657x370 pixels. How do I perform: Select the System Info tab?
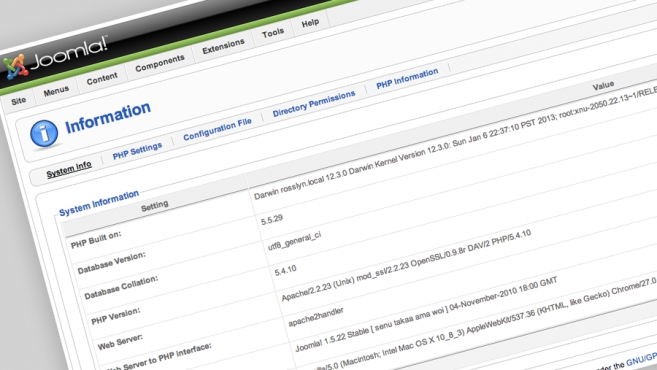(x=69, y=169)
